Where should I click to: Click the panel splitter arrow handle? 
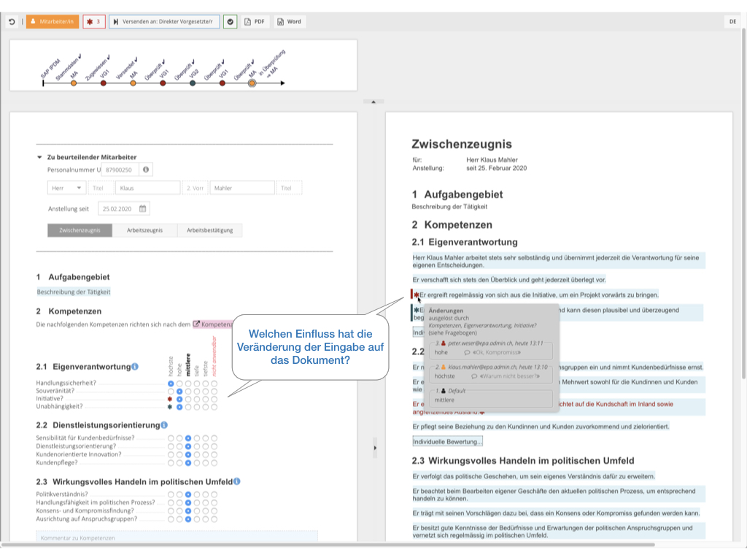[x=375, y=448]
